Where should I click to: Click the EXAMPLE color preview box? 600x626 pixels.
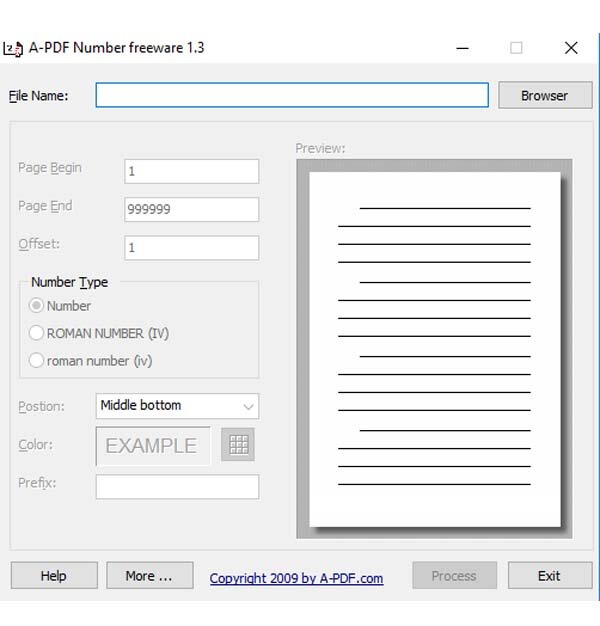click(153, 446)
